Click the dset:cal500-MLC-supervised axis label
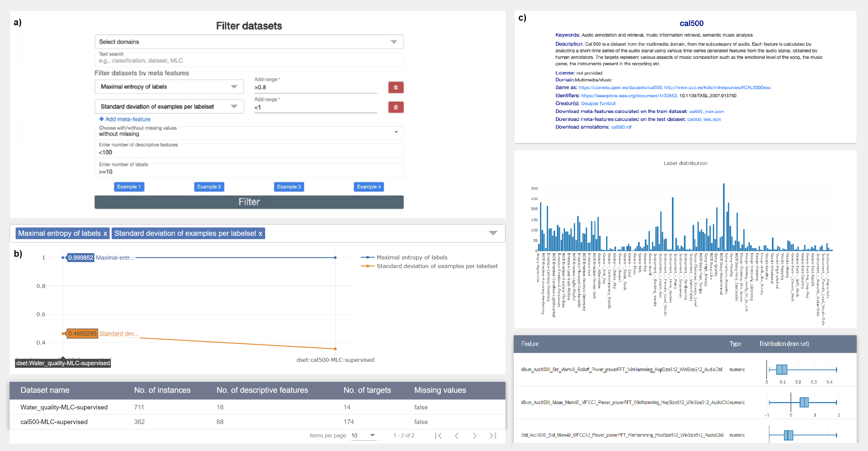Viewport: 868px width, 451px height. 335,360
